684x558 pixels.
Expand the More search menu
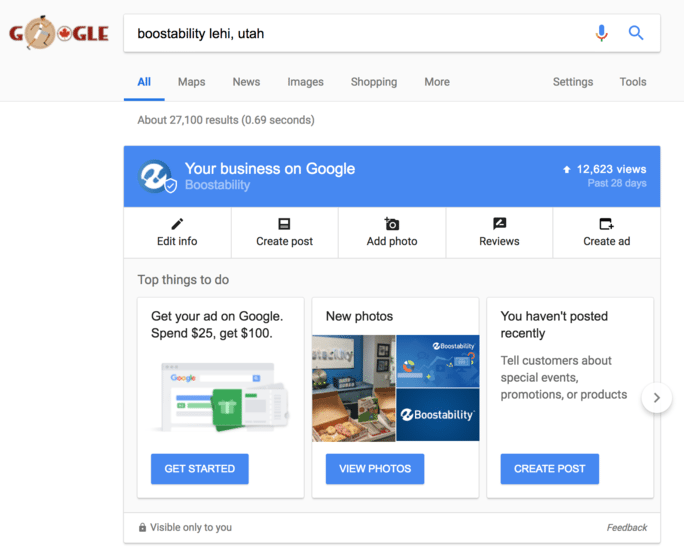(x=437, y=82)
